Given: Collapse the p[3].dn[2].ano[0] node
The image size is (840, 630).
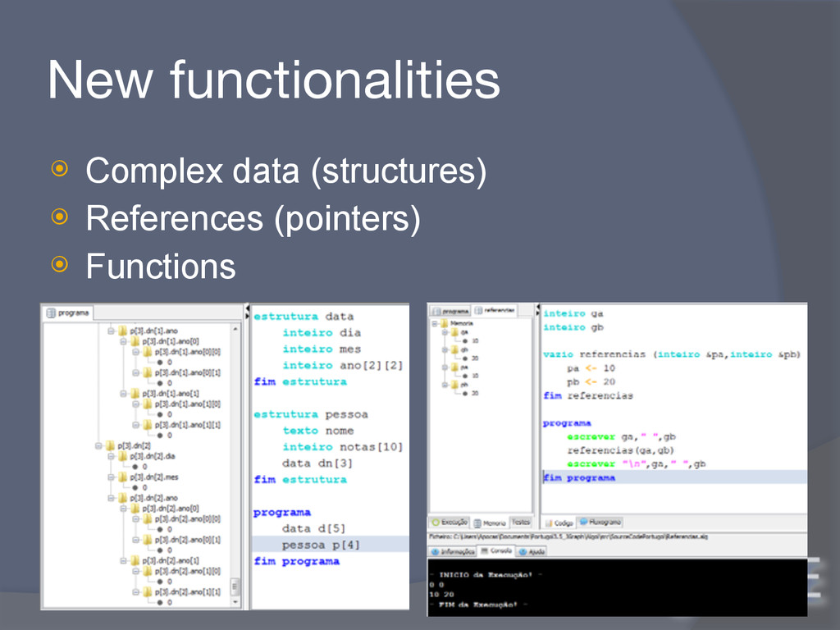Looking at the screenshot, I should [x=123, y=509].
